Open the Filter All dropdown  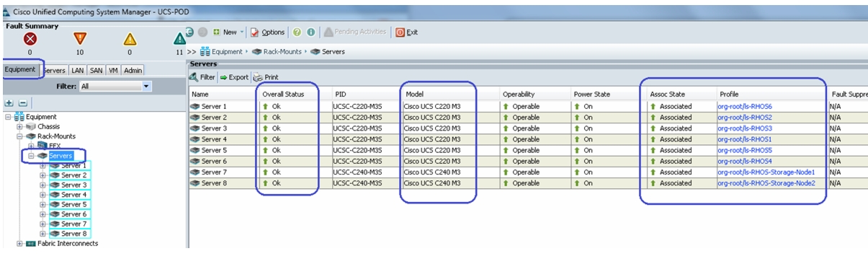click(116, 86)
